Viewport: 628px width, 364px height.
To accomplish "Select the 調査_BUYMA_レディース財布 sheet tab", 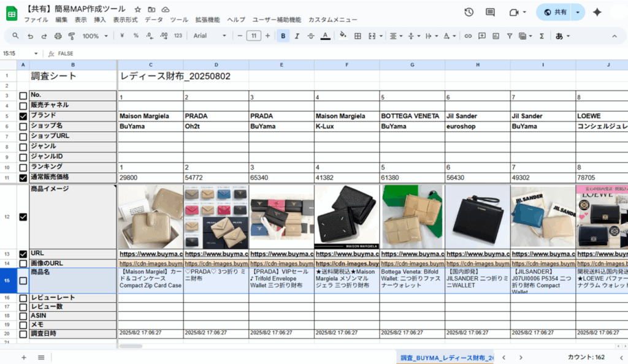I will pos(446,358).
